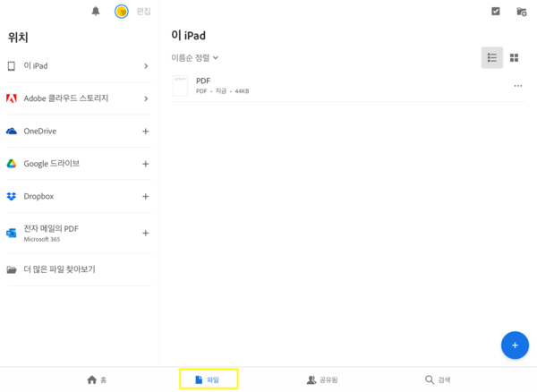The width and height of the screenshot is (537, 392).
Task: Tap the select files checkmark icon
Action: click(x=496, y=12)
